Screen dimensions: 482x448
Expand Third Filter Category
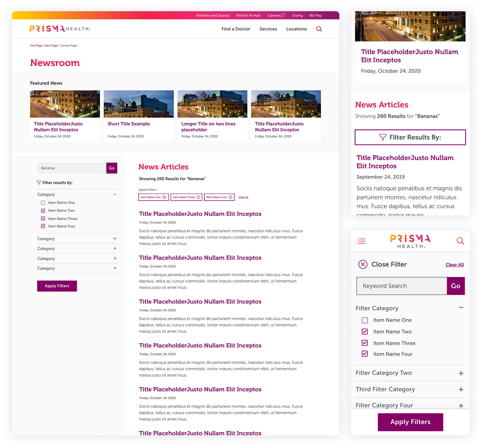pyautogui.click(x=461, y=389)
